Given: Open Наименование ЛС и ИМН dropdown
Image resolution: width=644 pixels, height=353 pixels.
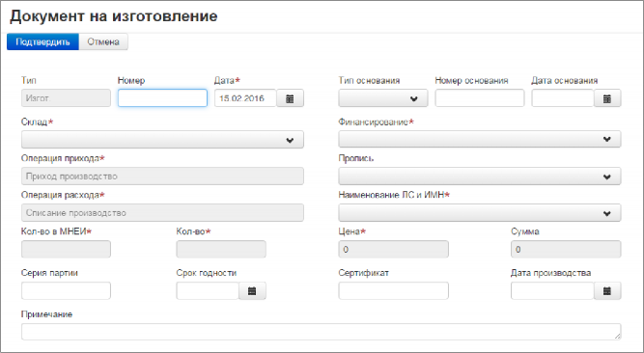Looking at the screenshot, I should tap(480, 213).
